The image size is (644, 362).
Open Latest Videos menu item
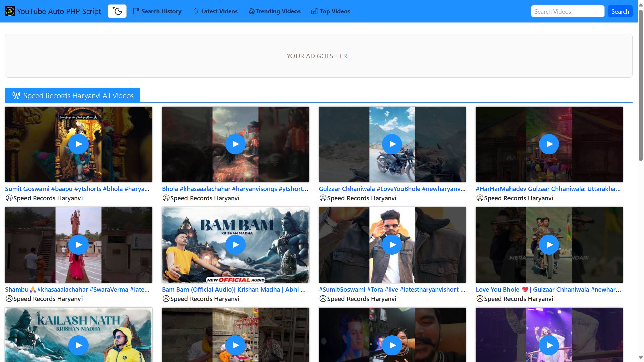click(215, 11)
